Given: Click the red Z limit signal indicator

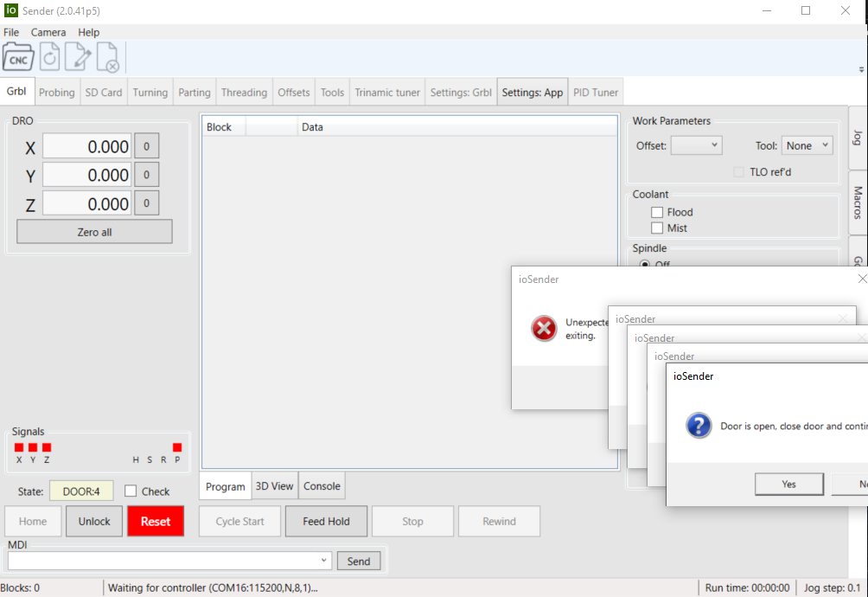Looking at the screenshot, I should coord(47,447).
